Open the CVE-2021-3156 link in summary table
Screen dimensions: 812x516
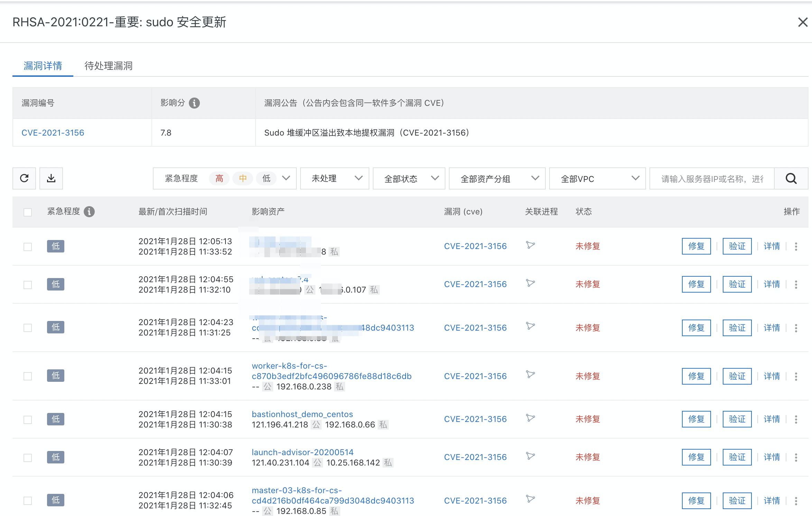53,133
